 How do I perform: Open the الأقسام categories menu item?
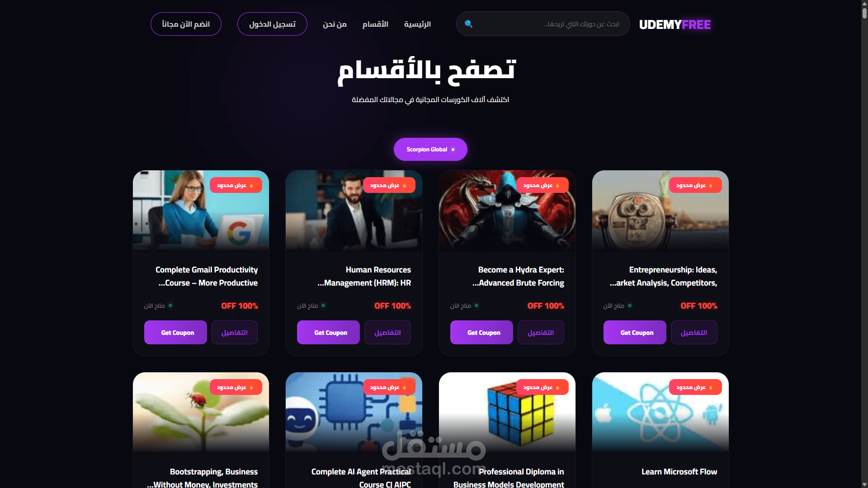pos(375,24)
